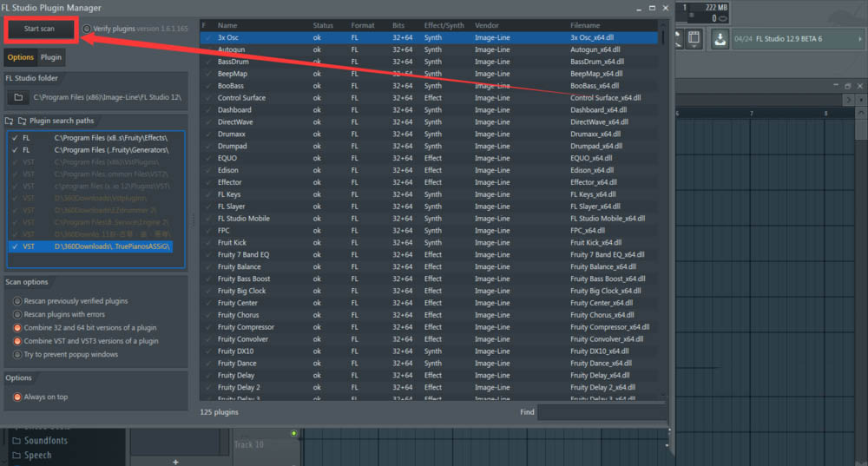Toggle the Always on top option
The width and height of the screenshot is (868, 466).
pos(17,397)
